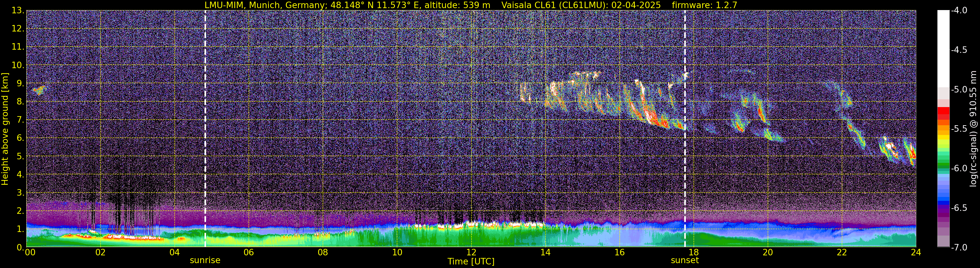
Task: Click the time axis tick label '20'
Action: point(768,252)
